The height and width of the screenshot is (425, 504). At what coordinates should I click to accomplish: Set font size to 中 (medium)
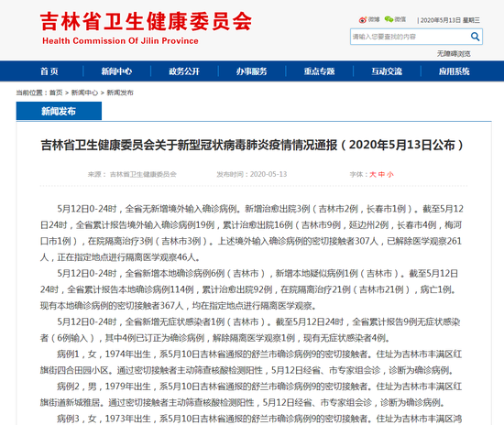(381, 174)
